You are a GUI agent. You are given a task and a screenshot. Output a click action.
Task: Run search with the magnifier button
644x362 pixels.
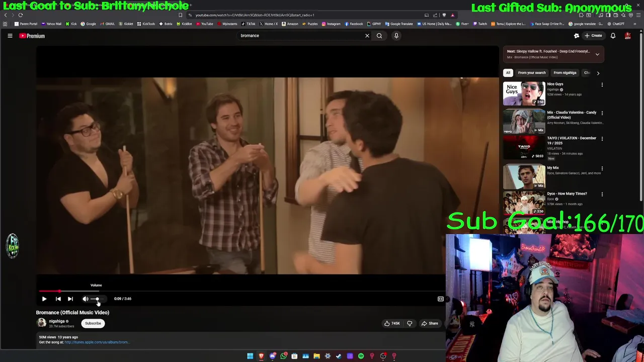pyautogui.click(x=379, y=36)
